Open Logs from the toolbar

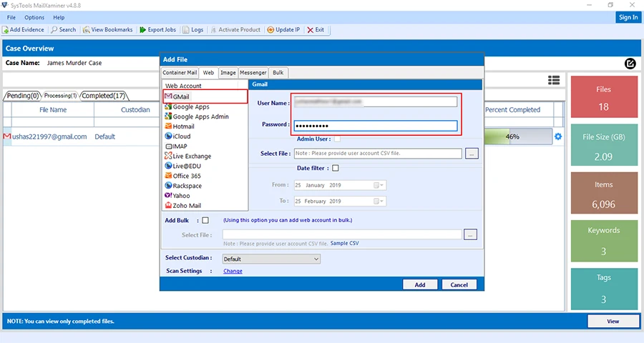(186, 30)
